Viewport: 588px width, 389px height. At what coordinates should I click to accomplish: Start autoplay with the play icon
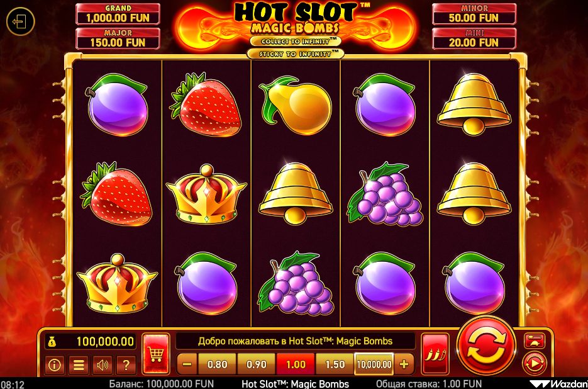[534, 363]
